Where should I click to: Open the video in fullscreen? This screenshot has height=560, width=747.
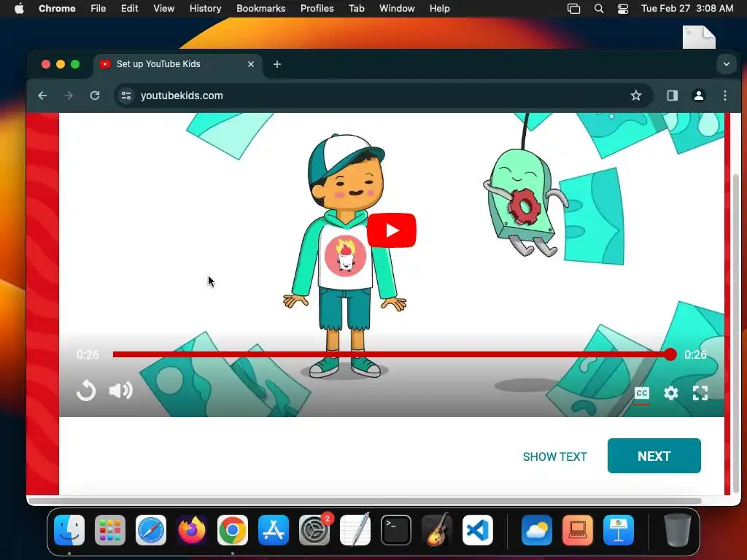tap(700, 393)
